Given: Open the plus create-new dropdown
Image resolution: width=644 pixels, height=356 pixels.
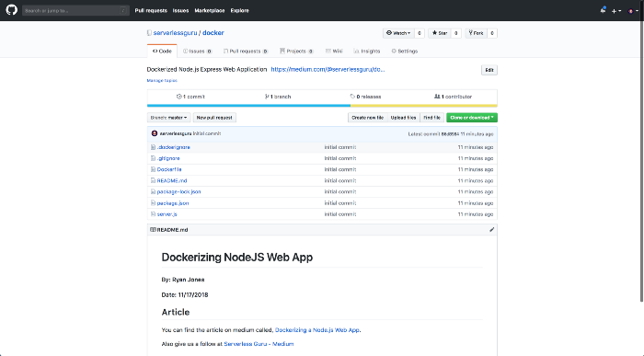Looking at the screenshot, I should [x=616, y=11].
